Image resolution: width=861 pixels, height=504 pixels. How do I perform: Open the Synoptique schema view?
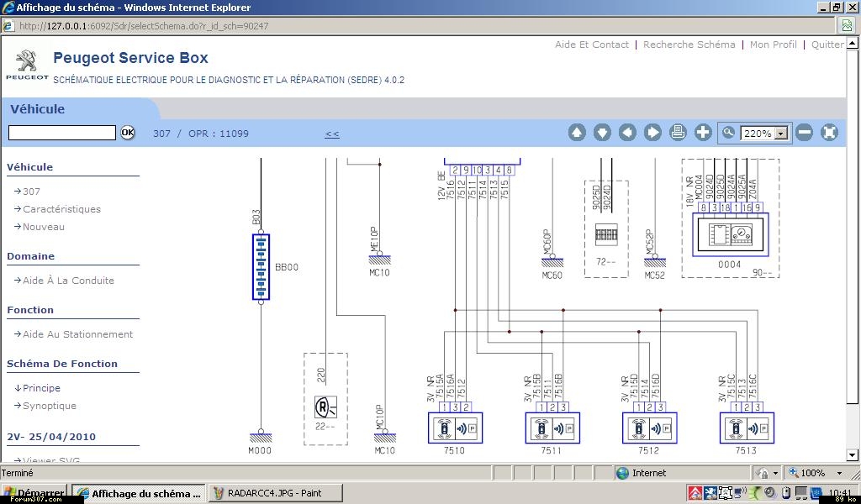tap(50, 406)
